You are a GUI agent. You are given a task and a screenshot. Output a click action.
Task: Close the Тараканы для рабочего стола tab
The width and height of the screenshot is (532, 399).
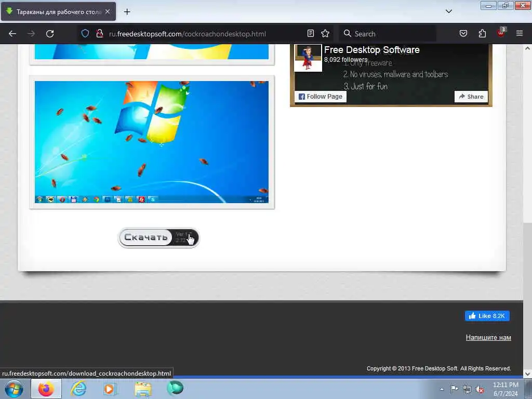click(107, 11)
